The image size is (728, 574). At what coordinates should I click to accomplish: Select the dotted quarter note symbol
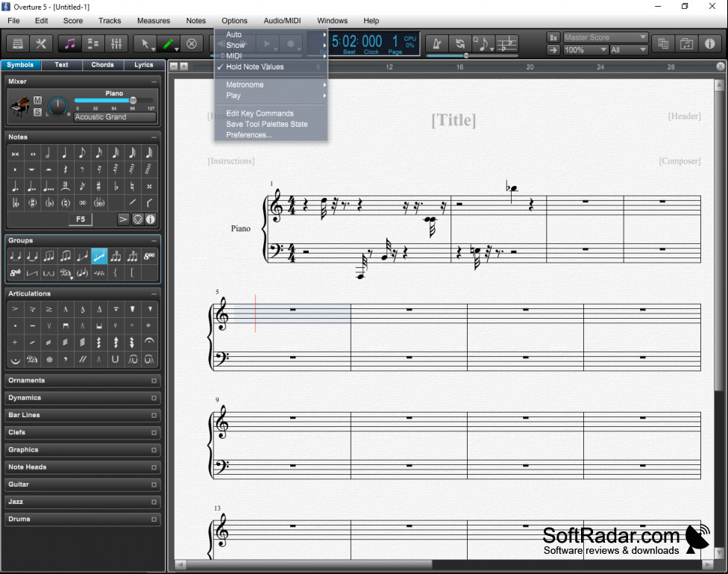pos(15,187)
